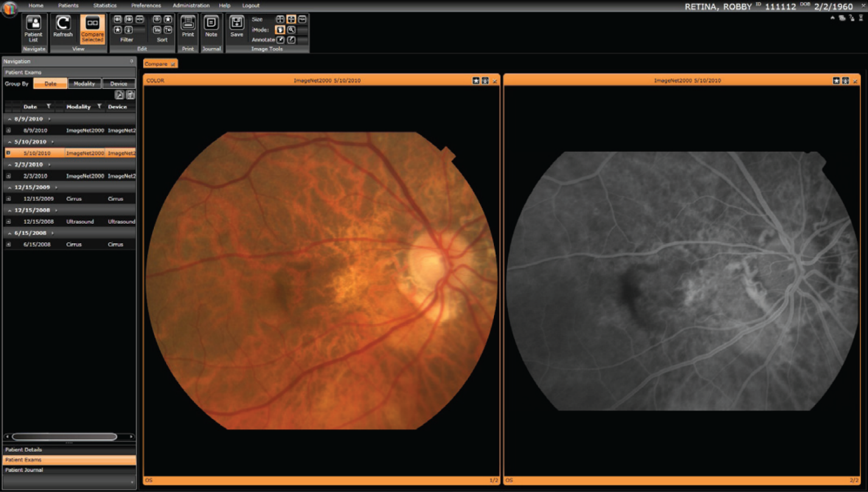
Task: Click the eye icon in Sort group
Action: click(x=157, y=19)
